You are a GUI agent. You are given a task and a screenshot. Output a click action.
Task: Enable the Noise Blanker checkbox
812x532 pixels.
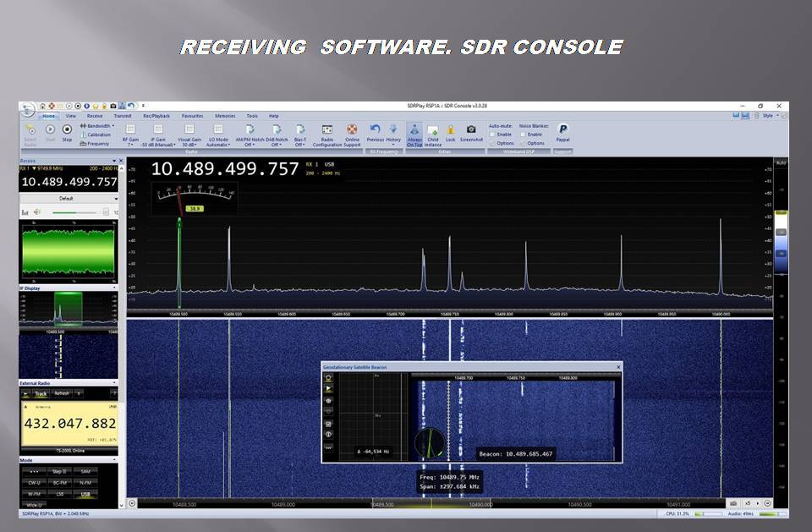tap(523, 134)
